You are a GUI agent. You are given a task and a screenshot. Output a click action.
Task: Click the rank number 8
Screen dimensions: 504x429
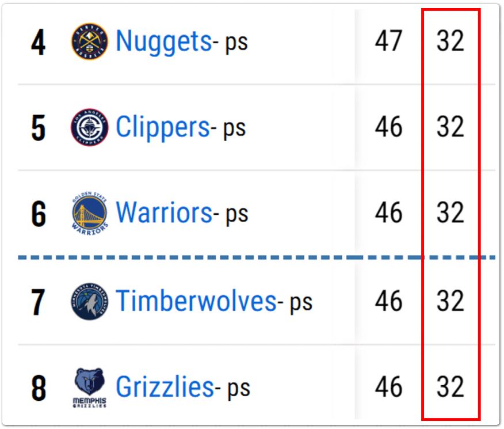click(x=39, y=388)
